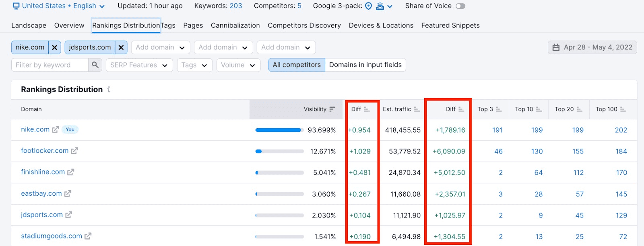Click the Rankings Distribution info icon
The height and width of the screenshot is (246, 644).
(109, 90)
